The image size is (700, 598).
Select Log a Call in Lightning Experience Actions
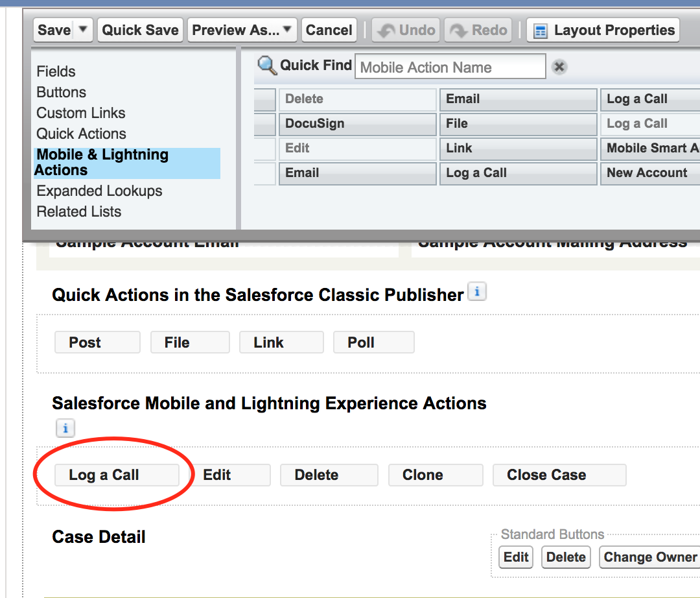click(117, 475)
